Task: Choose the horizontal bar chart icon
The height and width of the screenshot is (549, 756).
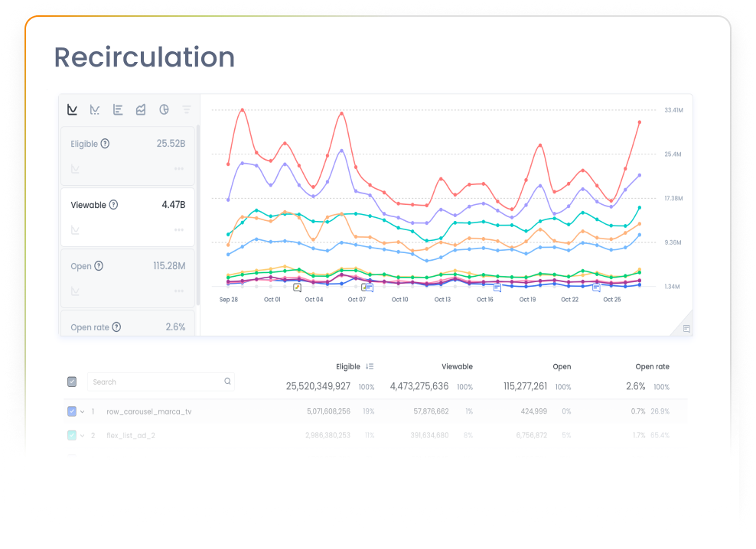Action: 118,110
